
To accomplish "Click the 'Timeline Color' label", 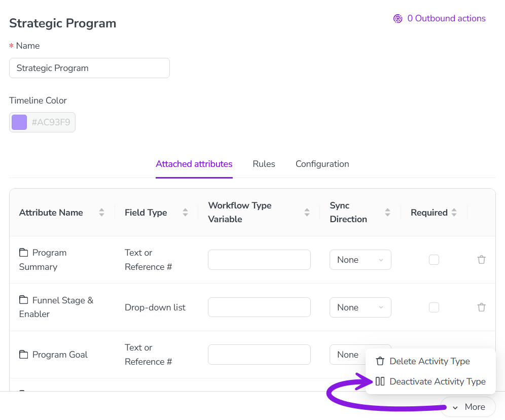I will click(38, 100).
